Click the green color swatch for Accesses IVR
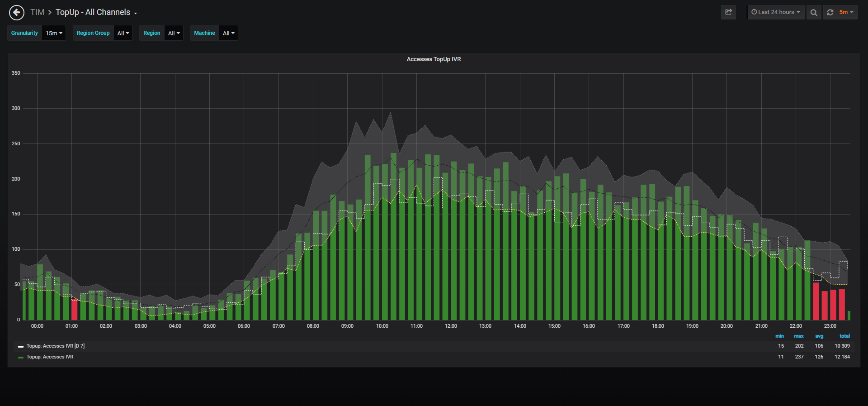Screen dimensions: 868x406 pyautogui.click(x=21, y=358)
